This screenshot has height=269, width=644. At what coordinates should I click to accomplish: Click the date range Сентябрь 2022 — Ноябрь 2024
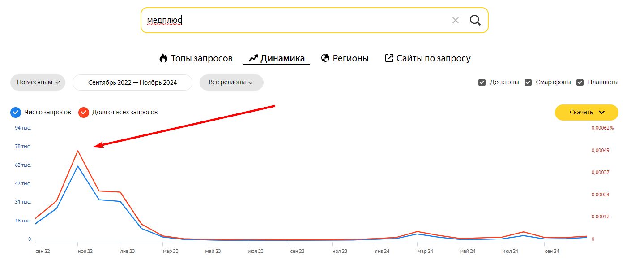[132, 82]
